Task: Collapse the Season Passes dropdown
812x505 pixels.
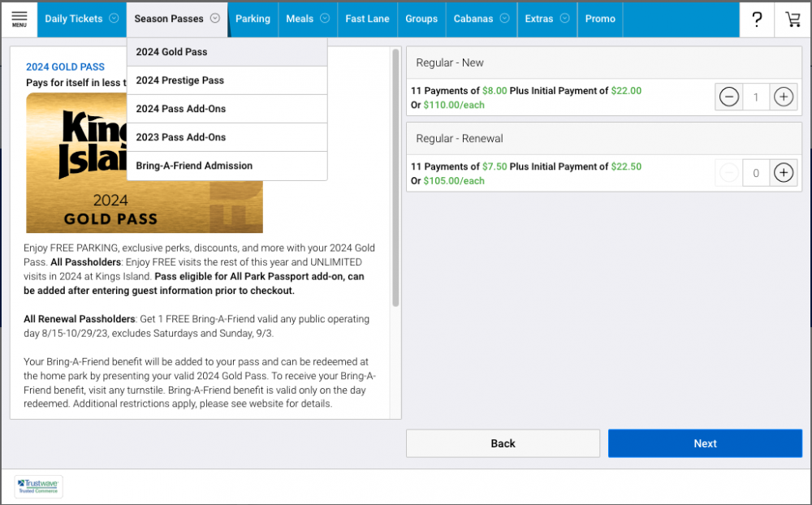Action: click(177, 19)
